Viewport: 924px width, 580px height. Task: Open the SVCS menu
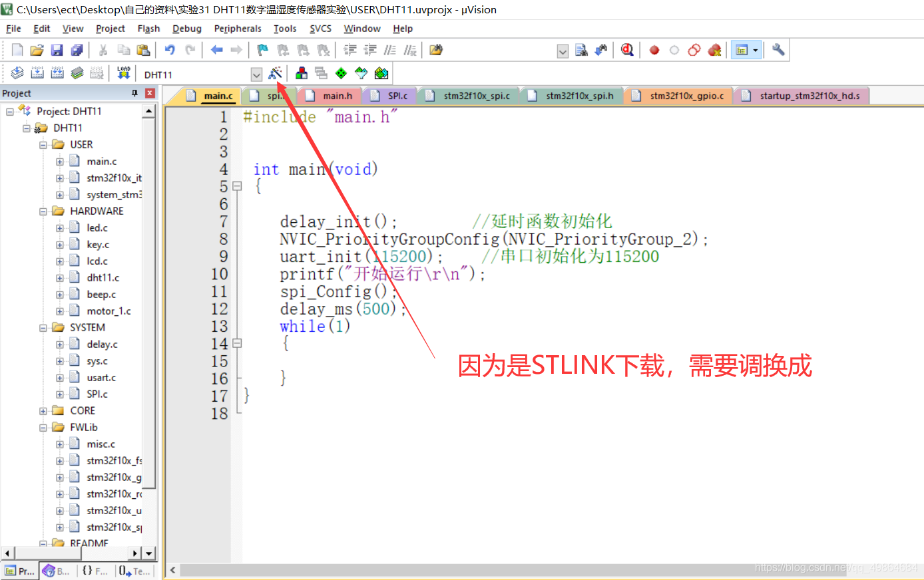pyautogui.click(x=320, y=29)
